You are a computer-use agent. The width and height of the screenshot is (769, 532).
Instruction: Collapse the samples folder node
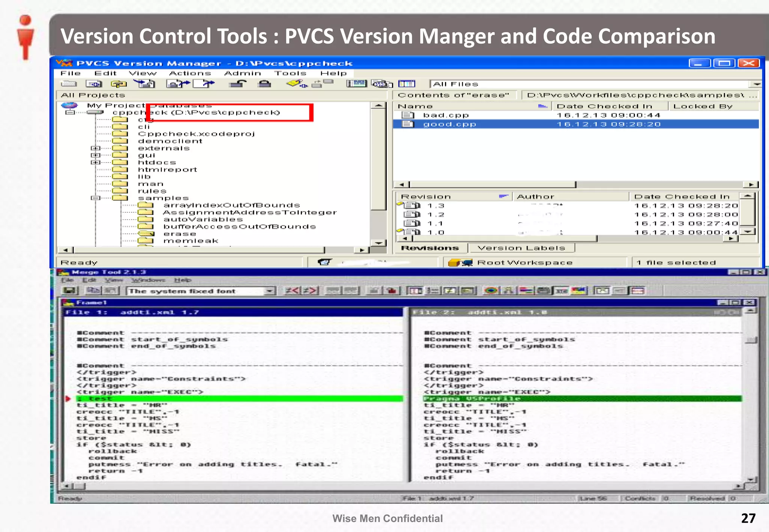click(x=95, y=198)
